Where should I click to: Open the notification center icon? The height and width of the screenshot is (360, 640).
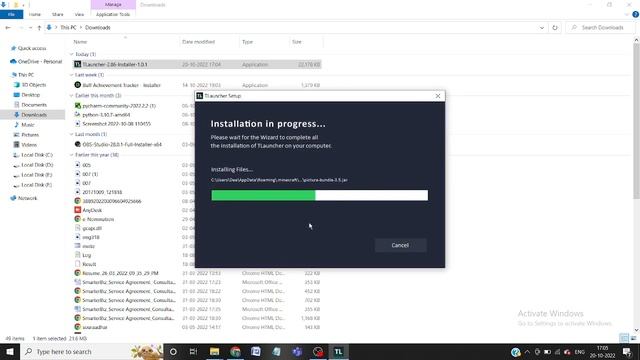pos(627,352)
